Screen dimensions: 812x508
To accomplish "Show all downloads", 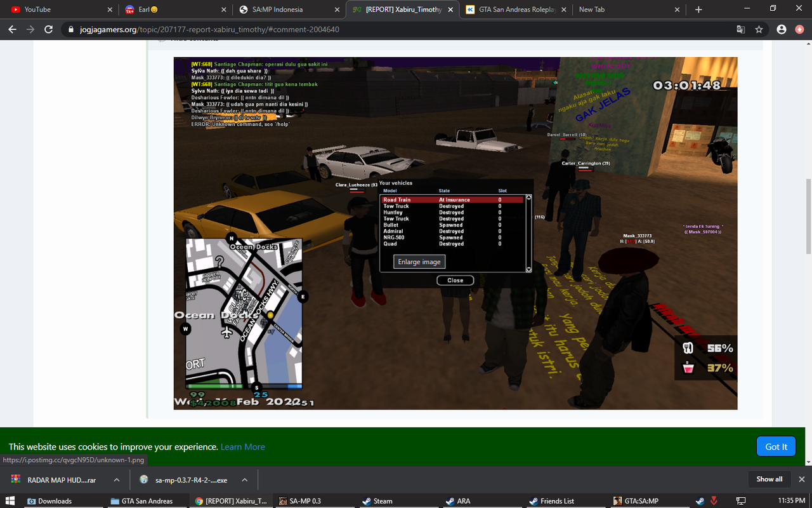I will (769, 479).
